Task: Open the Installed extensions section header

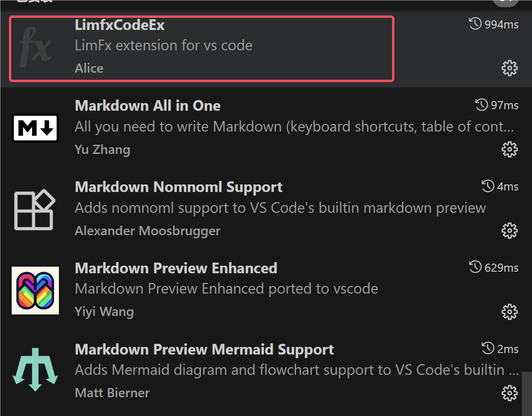Action: pos(30,3)
